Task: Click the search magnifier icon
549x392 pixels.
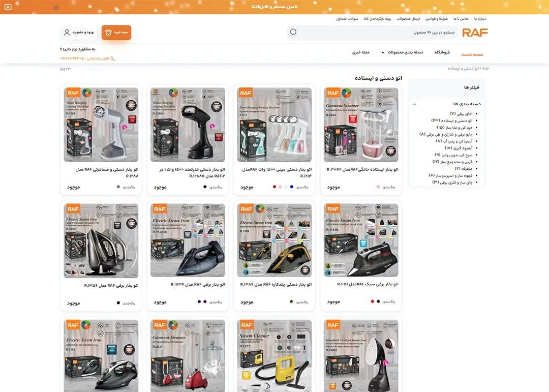Action: pyautogui.click(x=293, y=33)
